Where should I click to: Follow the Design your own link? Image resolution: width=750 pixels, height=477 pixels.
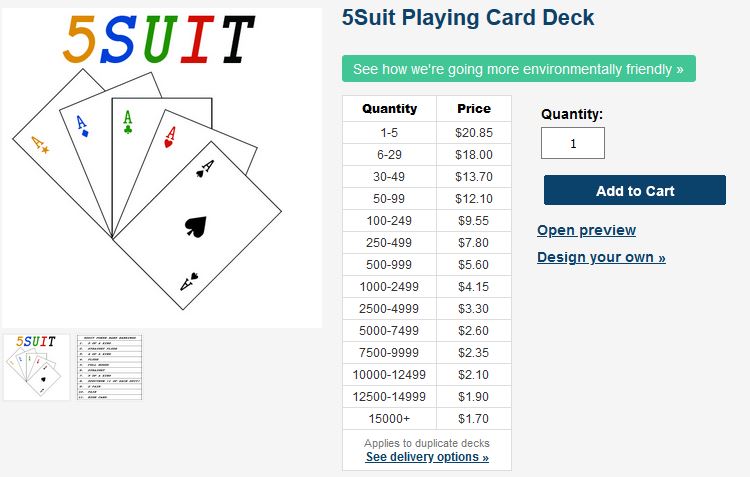pos(601,257)
